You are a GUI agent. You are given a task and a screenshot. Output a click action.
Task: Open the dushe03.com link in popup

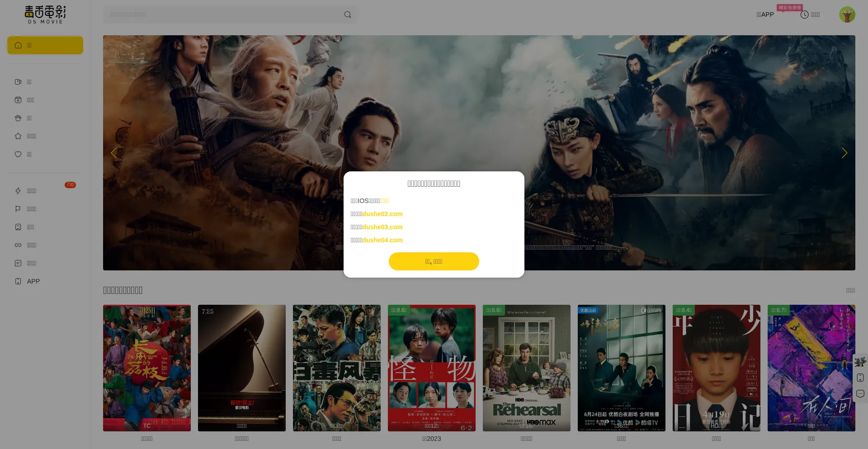(x=382, y=227)
